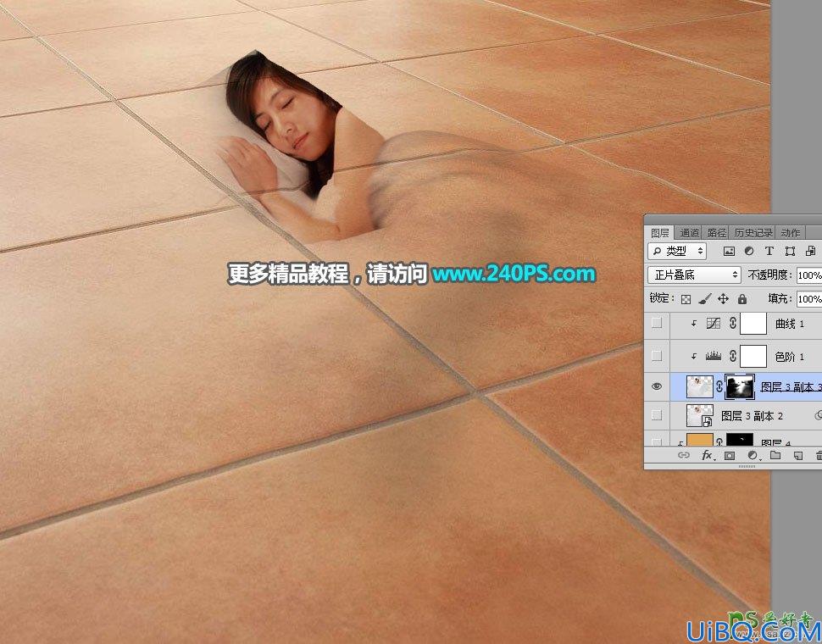Screen dimensions: 822x644
Task: Filter layers by smart object icon
Action: 810,252
